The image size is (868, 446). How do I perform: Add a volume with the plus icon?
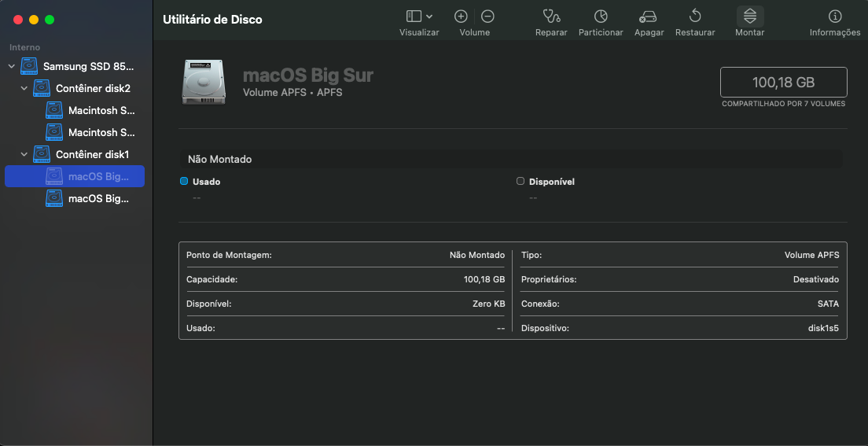click(461, 16)
